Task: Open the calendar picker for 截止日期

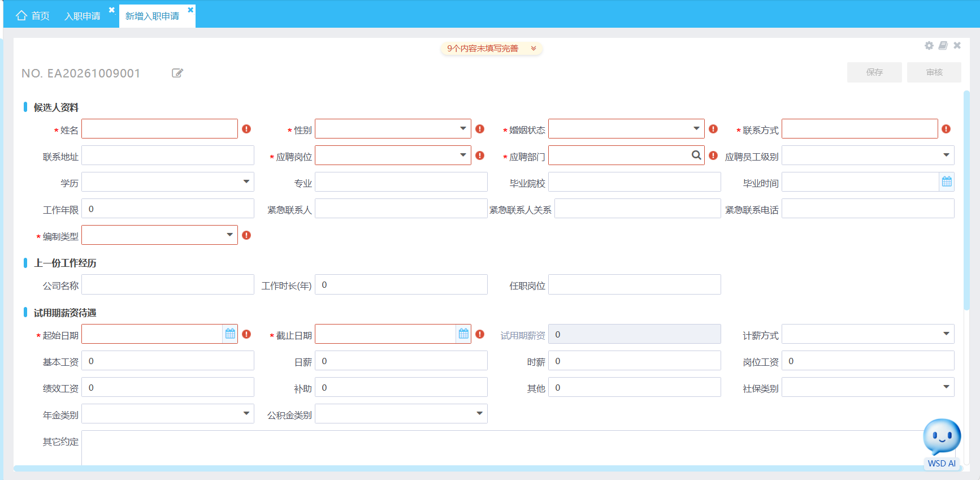Action: [463, 334]
